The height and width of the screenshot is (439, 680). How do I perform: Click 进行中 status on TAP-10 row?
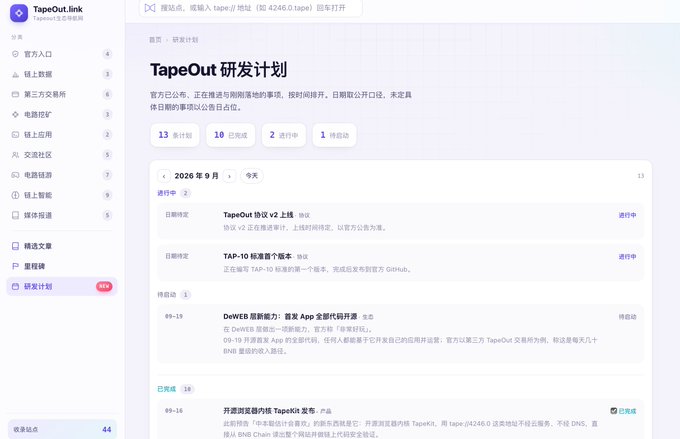tap(627, 257)
